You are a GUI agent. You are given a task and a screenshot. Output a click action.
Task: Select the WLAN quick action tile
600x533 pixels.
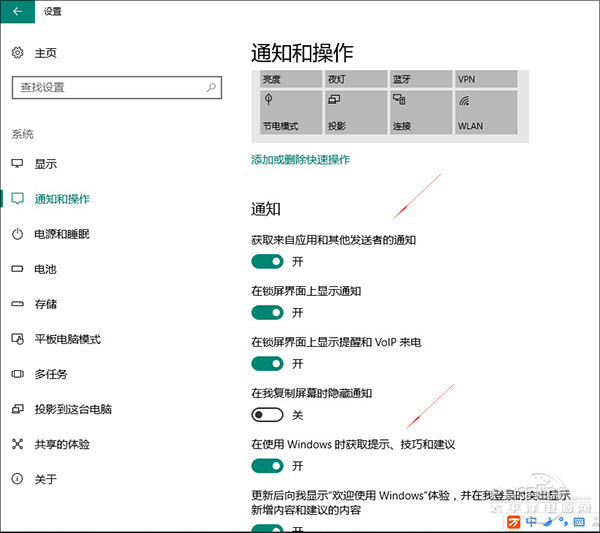pos(485,112)
